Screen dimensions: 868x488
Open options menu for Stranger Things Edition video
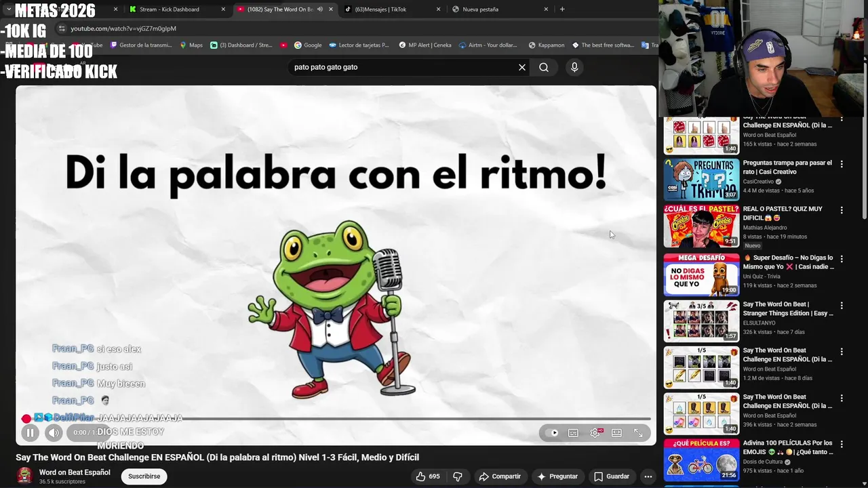842,306
